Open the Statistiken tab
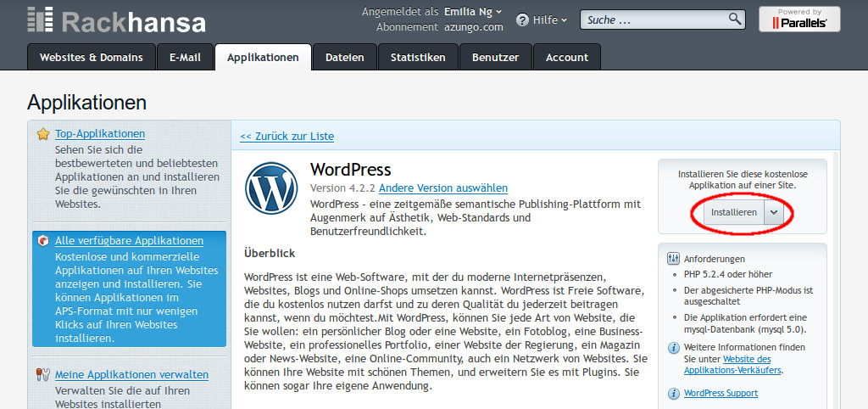Screen dimensions: 868x409 418,57
